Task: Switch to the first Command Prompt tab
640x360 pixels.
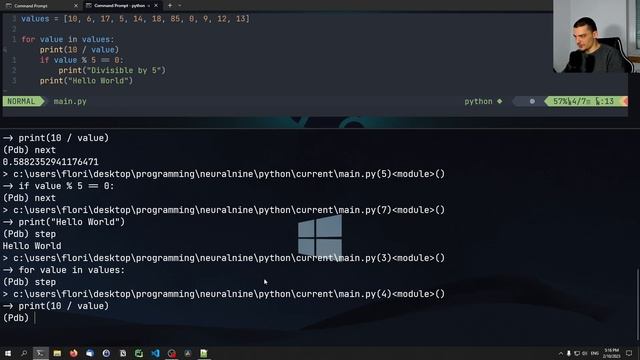Action: tap(42, 6)
